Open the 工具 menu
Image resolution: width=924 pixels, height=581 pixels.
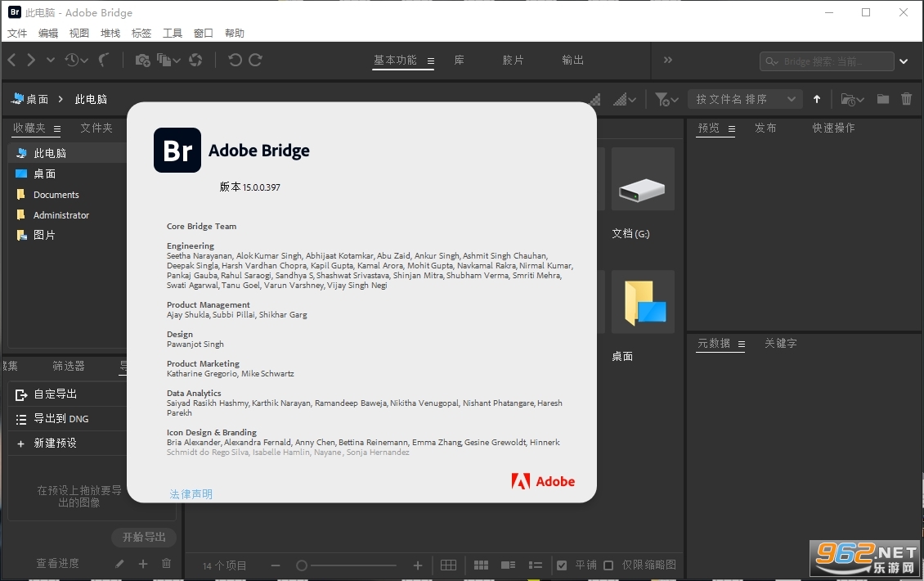tap(173, 33)
